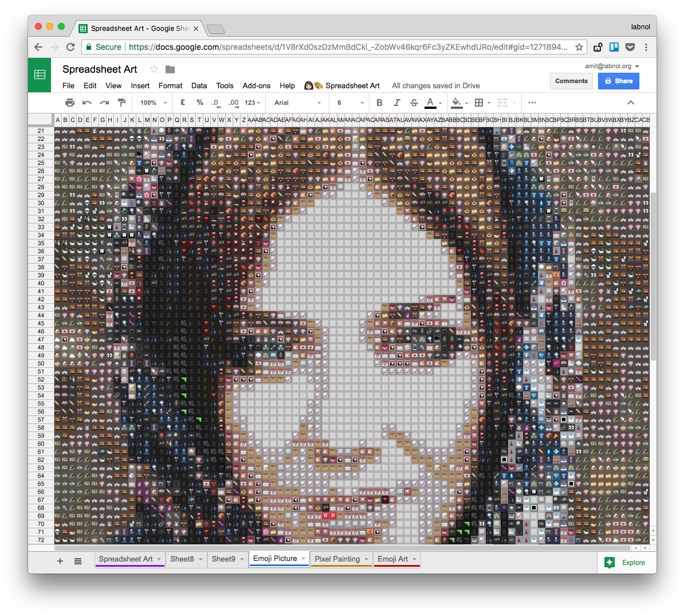This screenshot has width=684, height=616.
Task: Switch to the Sheet8 tab
Action: (x=182, y=559)
